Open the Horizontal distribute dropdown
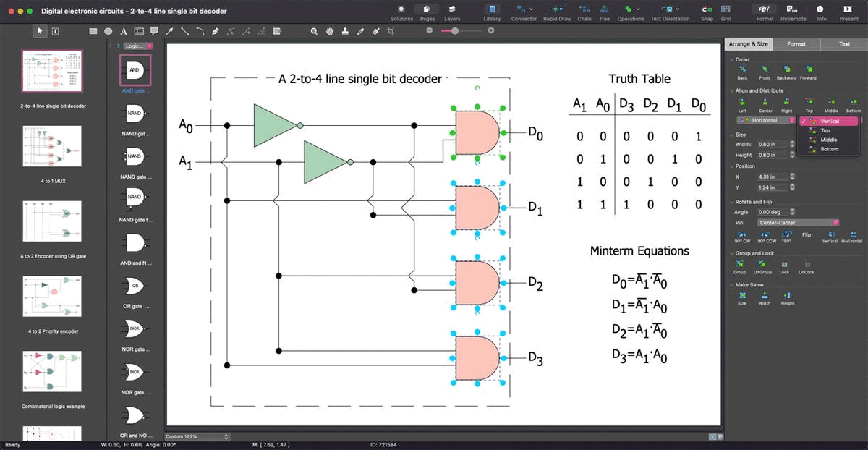The width and height of the screenshot is (868, 450). (766, 120)
